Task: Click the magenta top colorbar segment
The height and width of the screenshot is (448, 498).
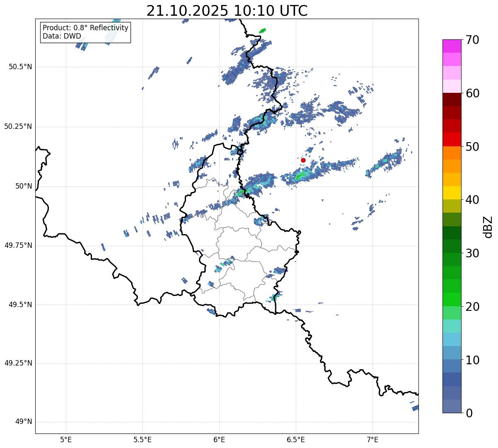Action: point(452,46)
